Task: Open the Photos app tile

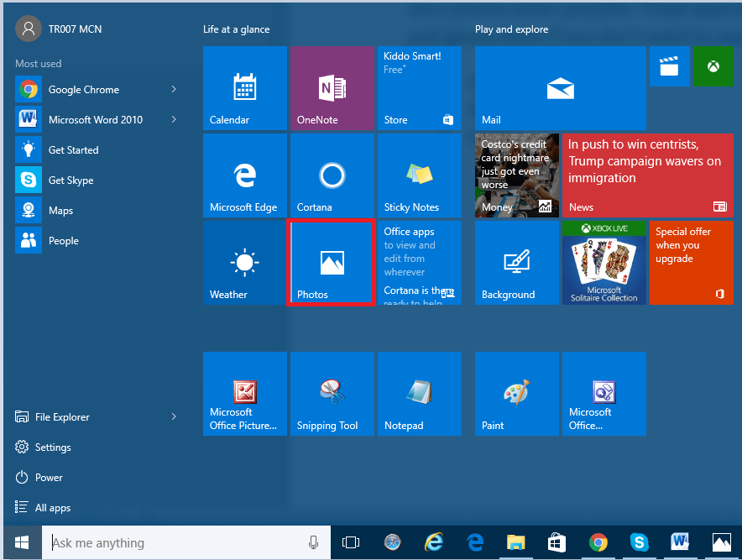Action: (332, 263)
